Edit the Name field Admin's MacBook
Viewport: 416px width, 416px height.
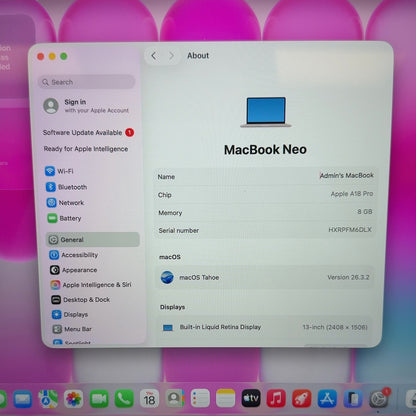point(347,175)
